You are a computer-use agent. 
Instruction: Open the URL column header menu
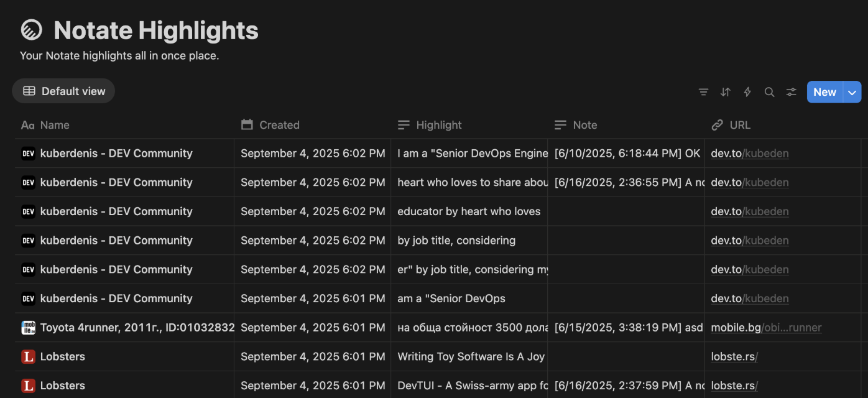[740, 125]
